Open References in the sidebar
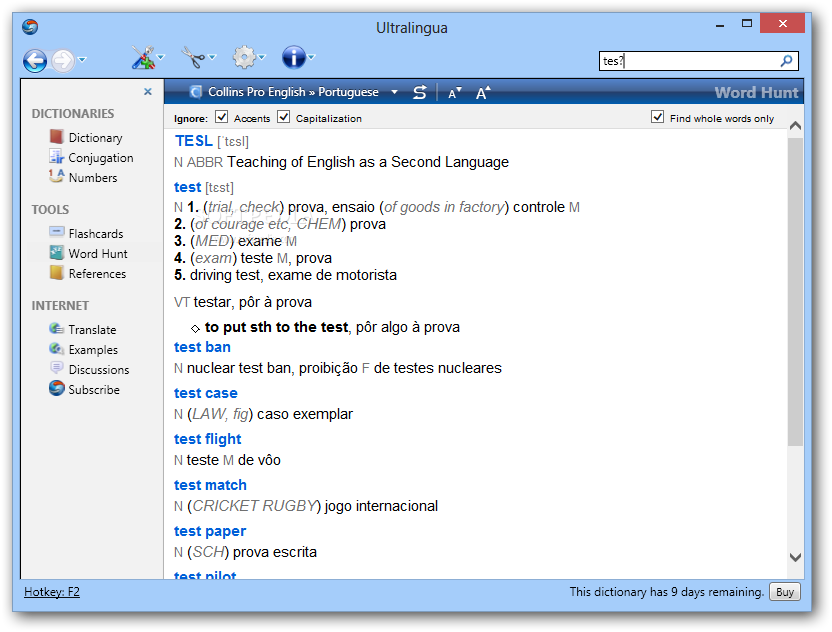Image resolution: width=832 pixels, height=632 pixels. click(x=98, y=274)
